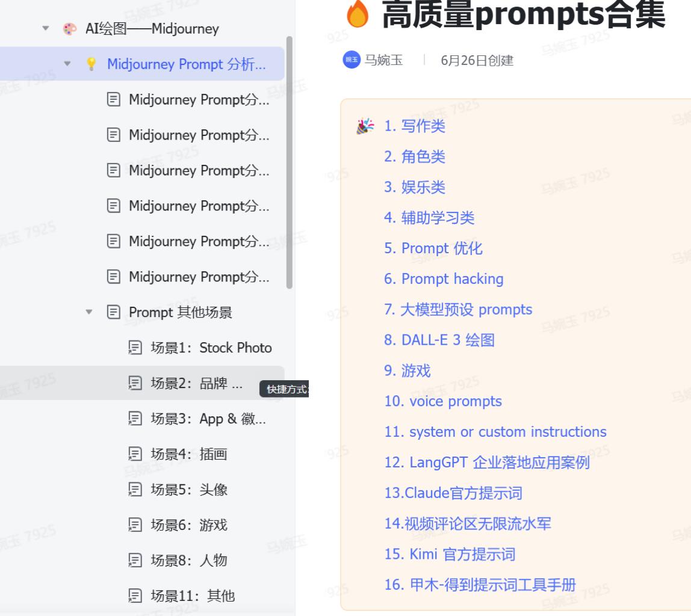Jump to 16. 甲木-得到提示词工具手册
The width and height of the screenshot is (691, 616).
tap(480, 585)
